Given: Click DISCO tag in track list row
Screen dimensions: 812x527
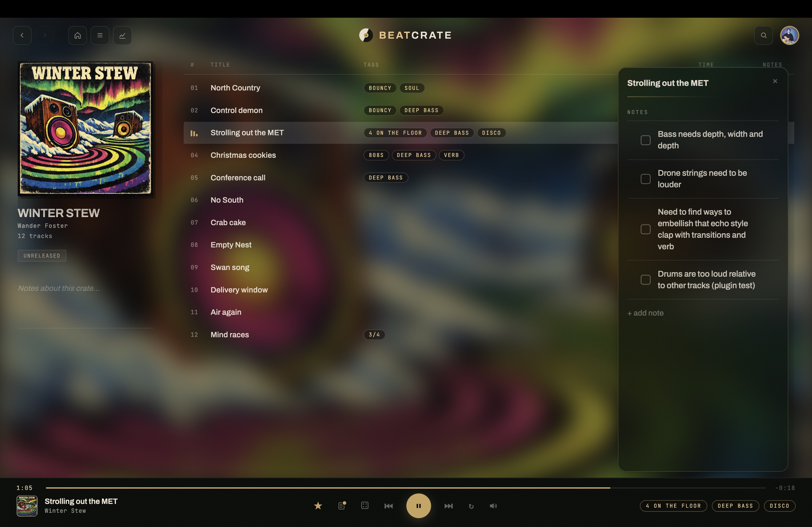Looking at the screenshot, I should pos(491,133).
